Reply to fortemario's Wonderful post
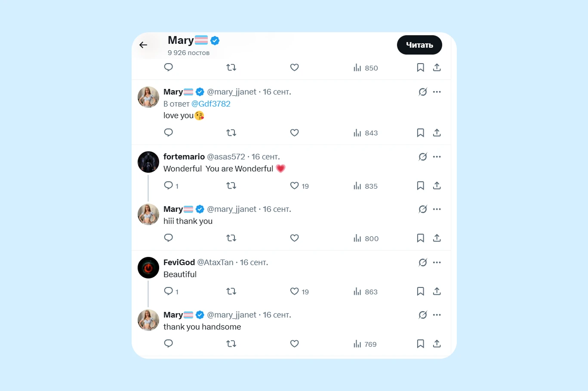Image resolution: width=588 pixels, height=391 pixels. coord(169,186)
